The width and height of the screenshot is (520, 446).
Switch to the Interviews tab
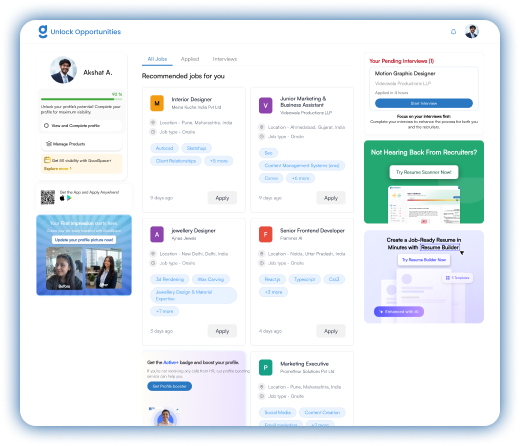pyautogui.click(x=225, y=59)
